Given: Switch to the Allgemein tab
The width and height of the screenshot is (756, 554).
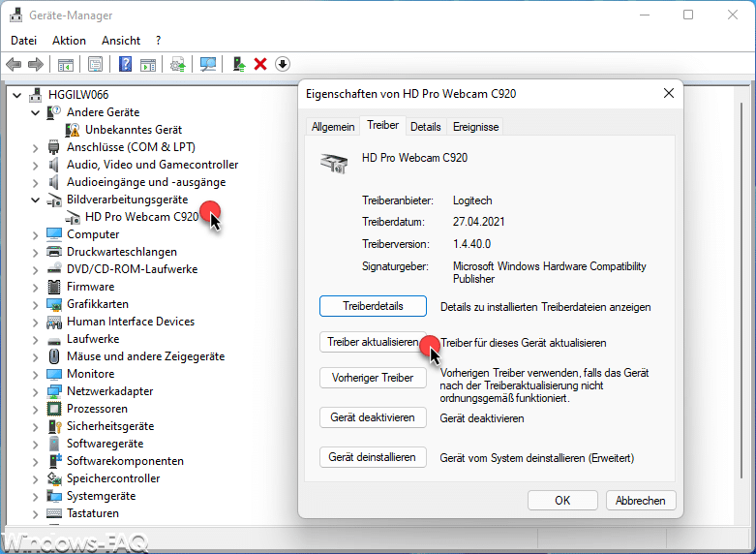Looking at the screenshot, I should [333, 127].
